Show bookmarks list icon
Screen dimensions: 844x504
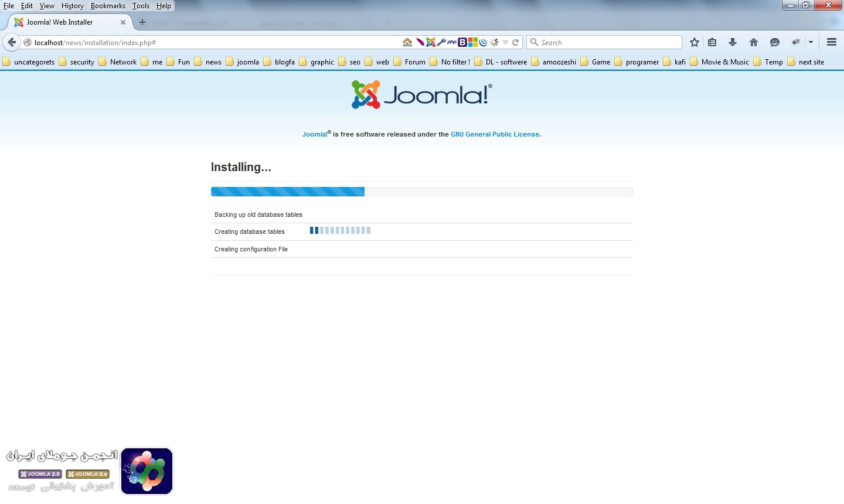(712, 42)
